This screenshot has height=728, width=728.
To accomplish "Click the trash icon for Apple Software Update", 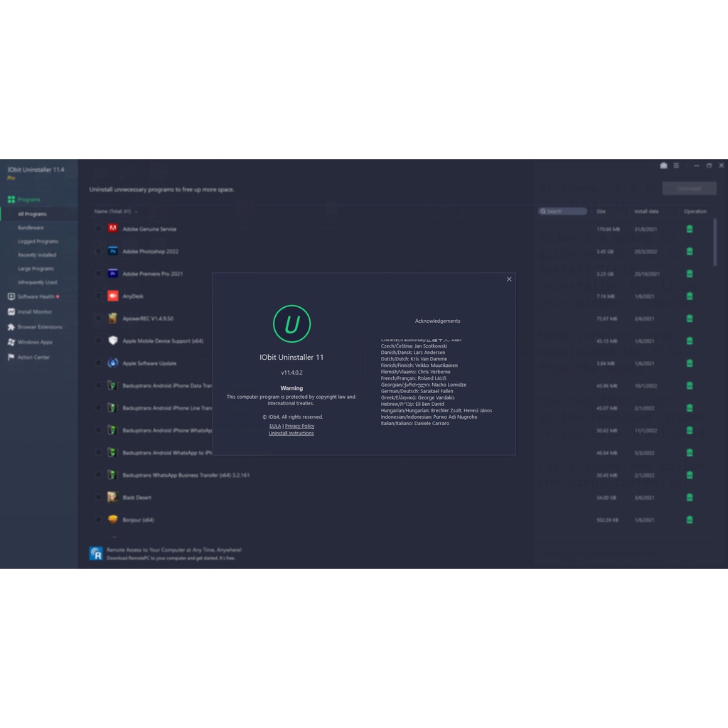I will (x=690, y=363).
